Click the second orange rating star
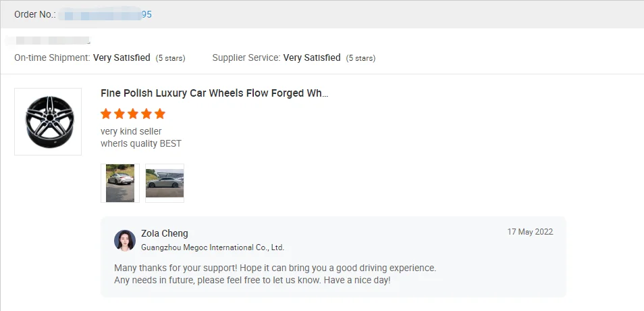The image size is (644, 311). point(119,114)
